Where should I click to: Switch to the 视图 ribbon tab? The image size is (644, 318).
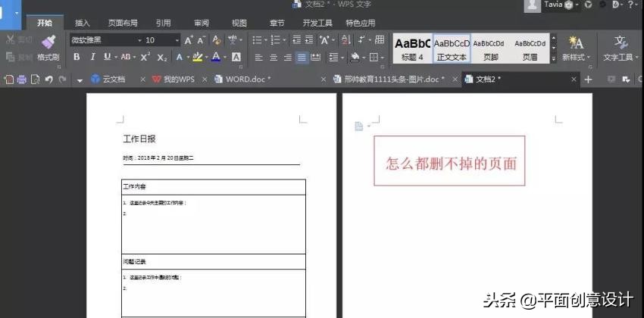click(x=239, y=23)
